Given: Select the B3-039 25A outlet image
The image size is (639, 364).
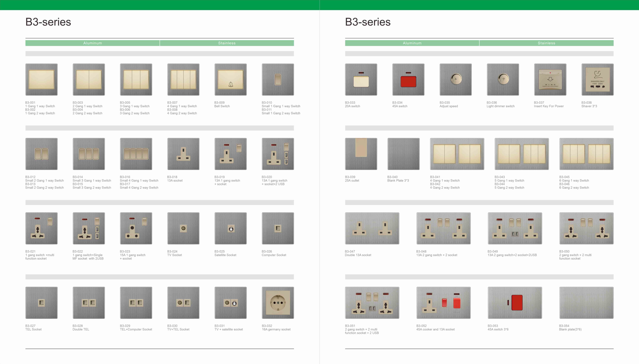Looking at the screenshot, I should [361, 154].
